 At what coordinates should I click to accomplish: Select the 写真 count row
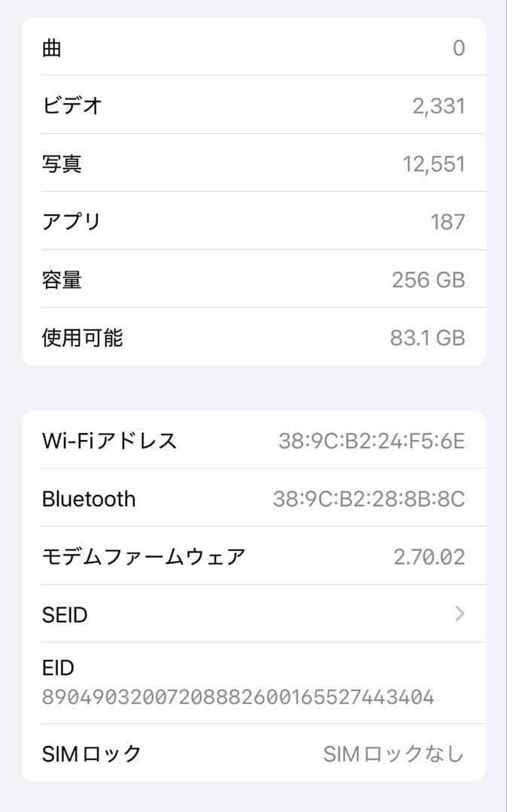[x=254, y=163]
